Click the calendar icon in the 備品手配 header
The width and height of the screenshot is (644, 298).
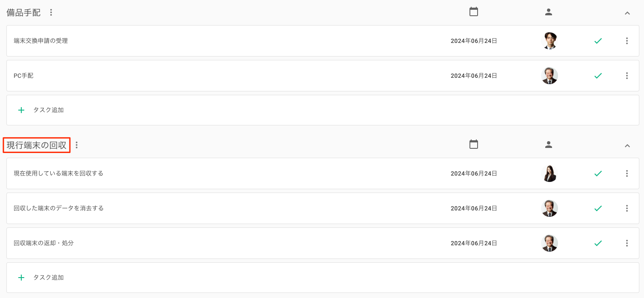coord(474,12)
